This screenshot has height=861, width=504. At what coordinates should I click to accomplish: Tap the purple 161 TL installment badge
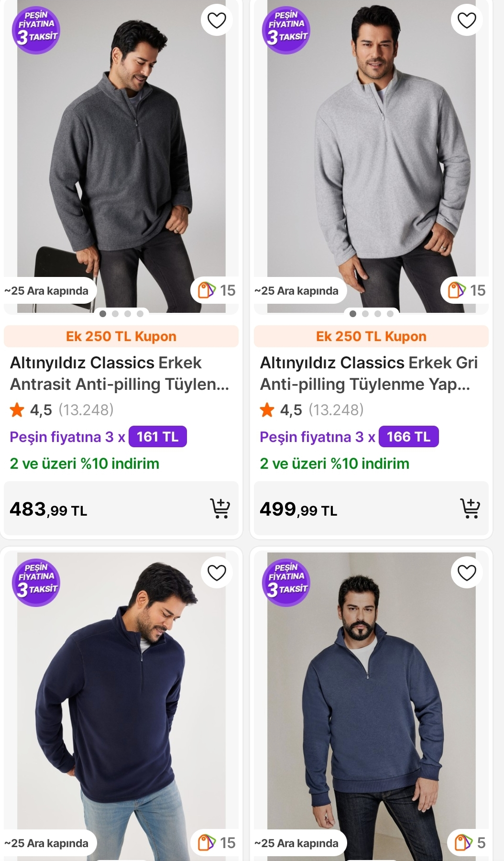pyautogui.click(x=157, y=436)
